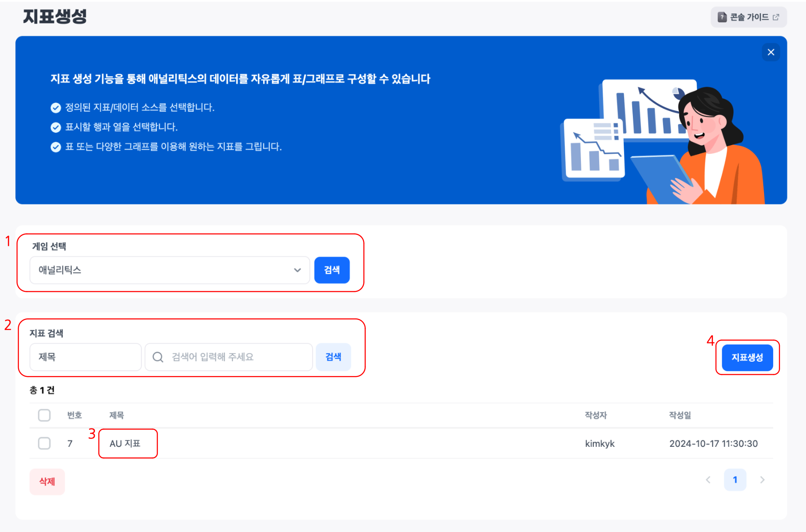Click the magnifier icon in search field
Image resolution: width=806 pixels, height=532 pixels.
point(158,357)
